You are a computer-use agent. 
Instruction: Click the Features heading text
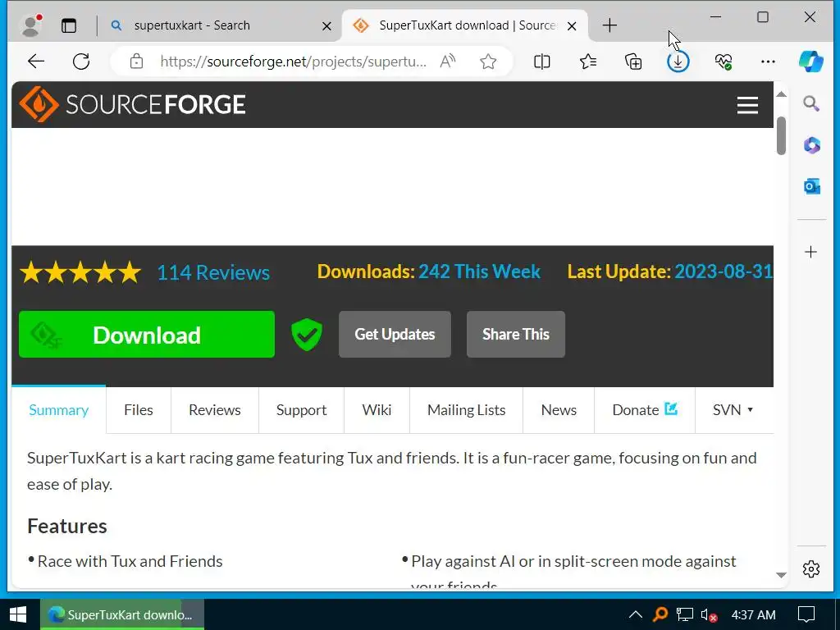click(67, 527)
